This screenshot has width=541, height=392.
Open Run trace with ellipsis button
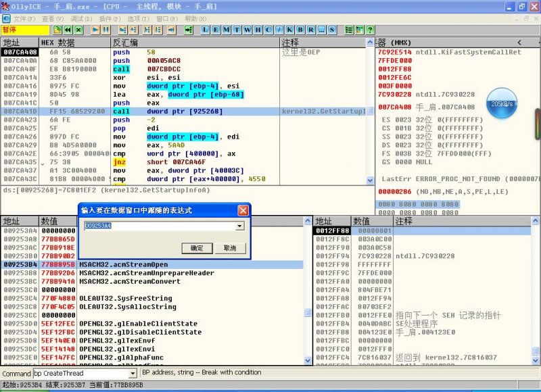[x=321, y=30]
